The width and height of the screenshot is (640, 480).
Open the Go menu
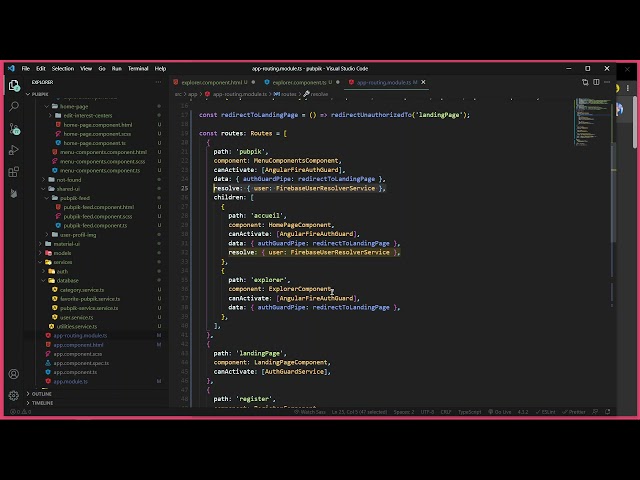(102, 69)
